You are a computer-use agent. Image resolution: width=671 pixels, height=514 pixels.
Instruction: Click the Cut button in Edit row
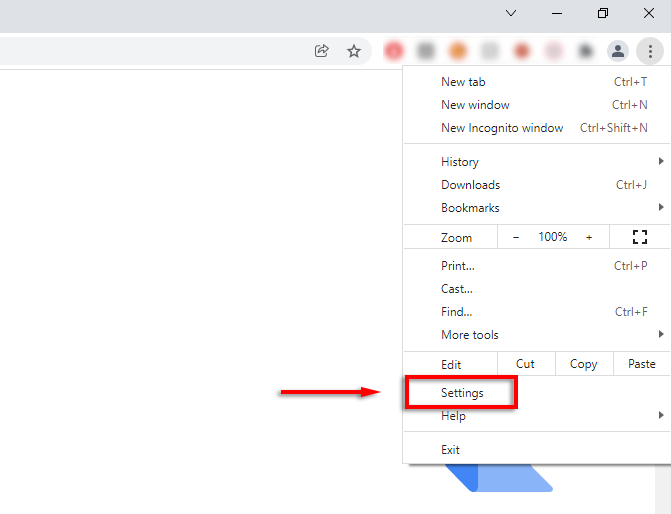(x=526, y=364)
